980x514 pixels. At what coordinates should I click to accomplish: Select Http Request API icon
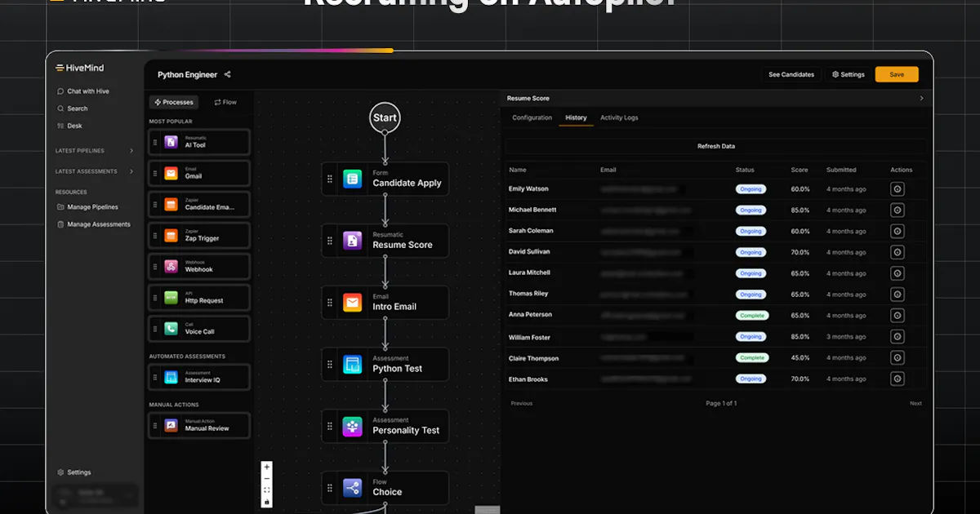click(171, 297)
